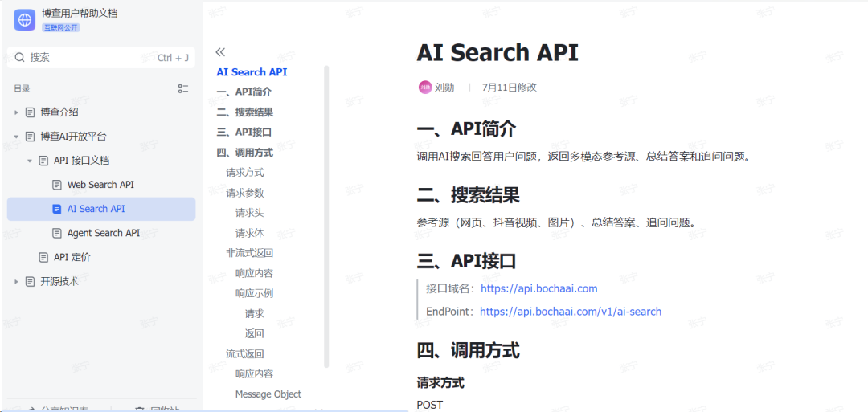Screen dimensions: 868x412
Task: Jump to 一、API简介 in the outline
Action: click(244, 92)
